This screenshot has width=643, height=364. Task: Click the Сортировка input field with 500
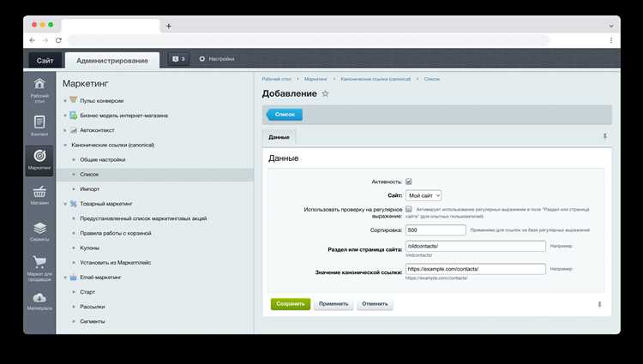coord(436,230)
